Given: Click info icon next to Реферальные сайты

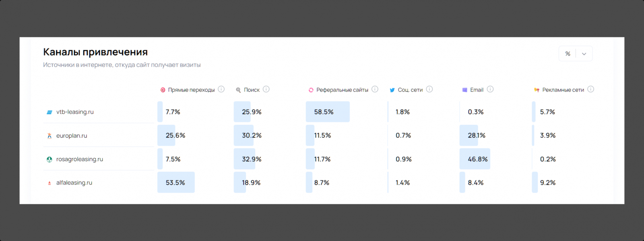Looking at the screenshot, I should [375, 89].
